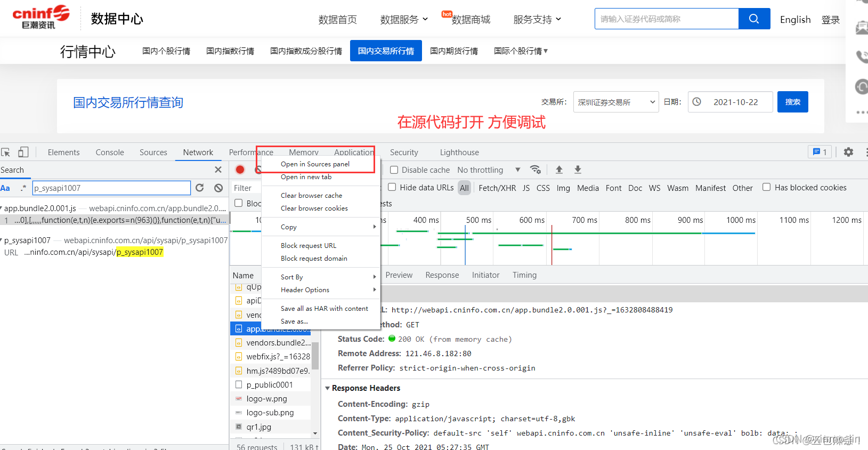Screen dimensions: 868x450
Task: Click the 2021-10-22 date field
Action: click(x=730, y=102)
